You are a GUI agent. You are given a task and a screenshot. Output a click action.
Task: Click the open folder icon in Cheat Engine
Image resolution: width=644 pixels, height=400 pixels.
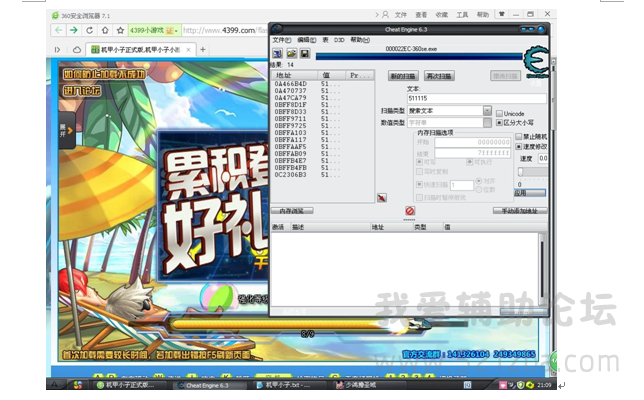(x=292, y=53)
